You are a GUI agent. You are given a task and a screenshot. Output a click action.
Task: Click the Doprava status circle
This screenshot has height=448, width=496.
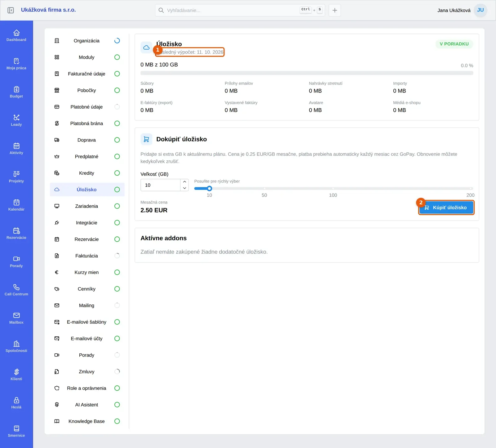pyautogui.click(x=117, y=140)
